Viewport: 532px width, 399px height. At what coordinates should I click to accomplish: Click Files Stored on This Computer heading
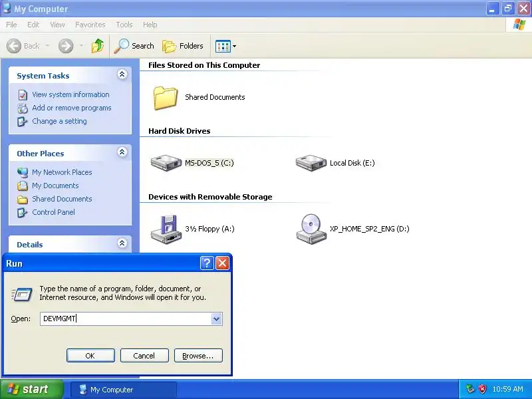click(204, 65)
